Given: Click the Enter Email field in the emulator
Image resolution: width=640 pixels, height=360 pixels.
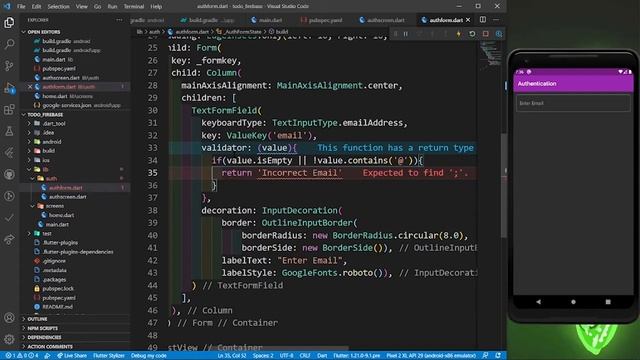Looking at the screenshot, I should [573, 103].
